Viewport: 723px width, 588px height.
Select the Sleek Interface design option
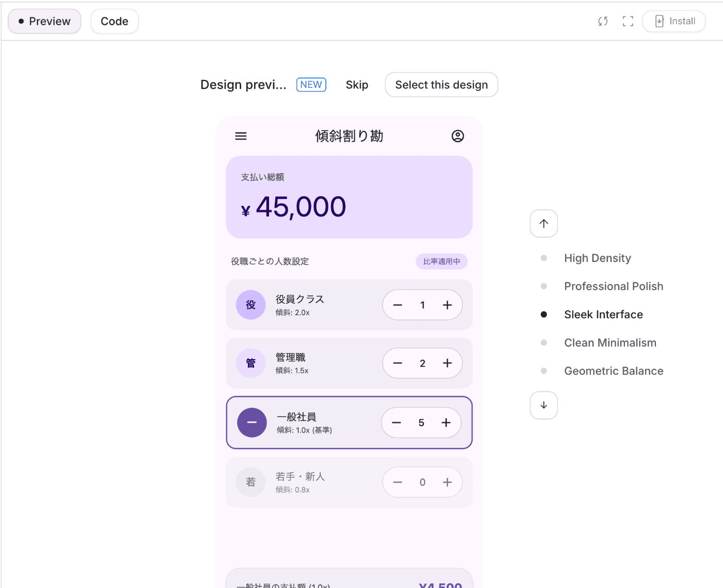point(603,315)
